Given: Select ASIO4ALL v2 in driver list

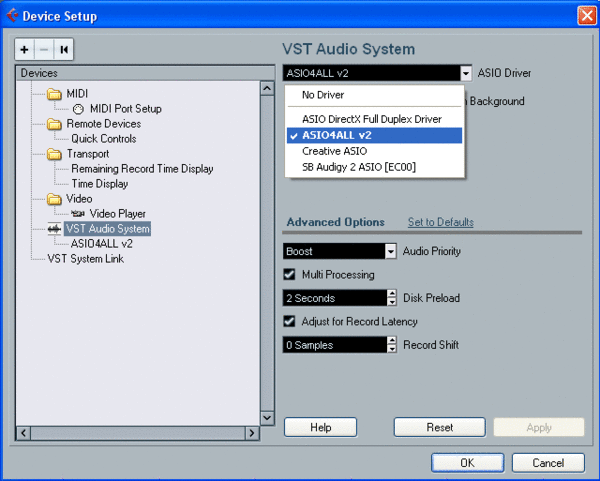Looking at the screenshot, I should point(374,135).
